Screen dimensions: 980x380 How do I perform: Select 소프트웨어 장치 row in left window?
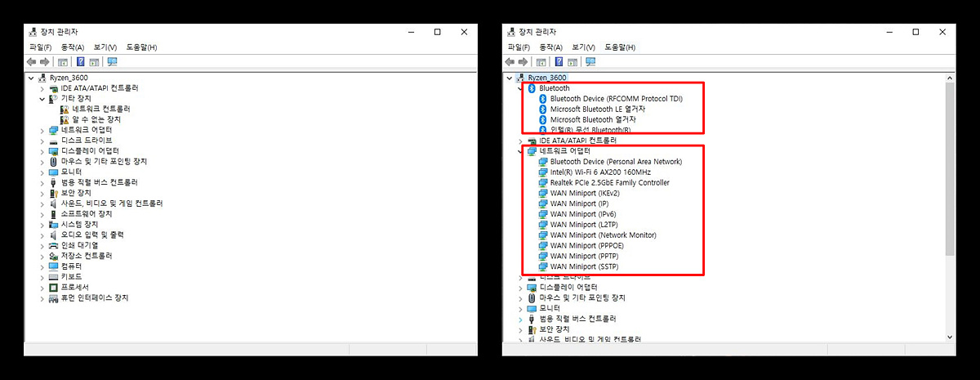[85, 214]
